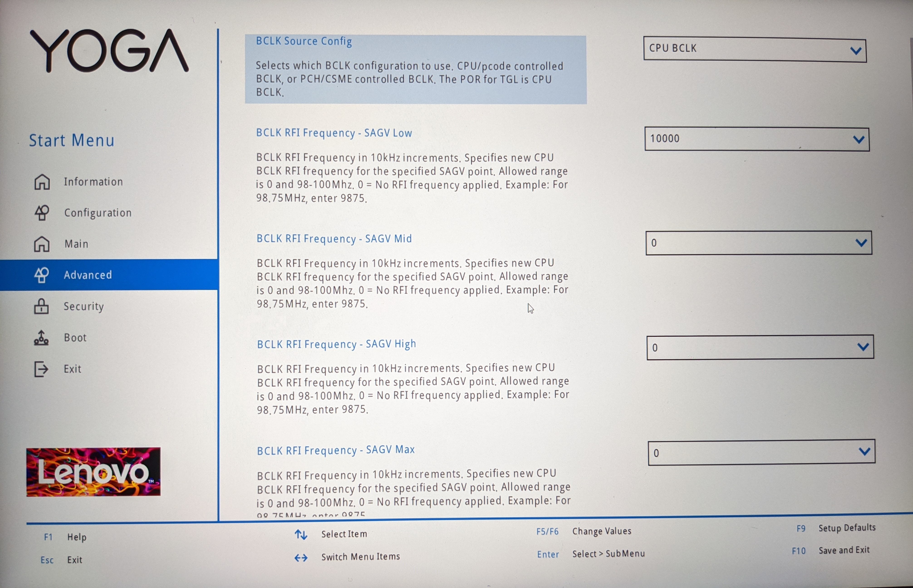Open the SAGV Low 10000 dropdown
The image size is (913, 588).
[757, 139]
